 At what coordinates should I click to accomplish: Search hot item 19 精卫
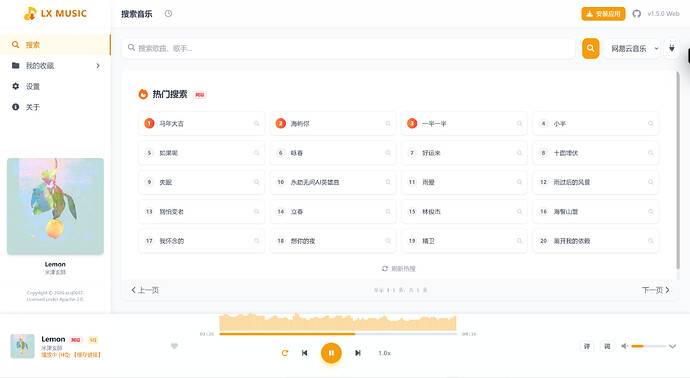pyautogui.click(x=464, y=241)
